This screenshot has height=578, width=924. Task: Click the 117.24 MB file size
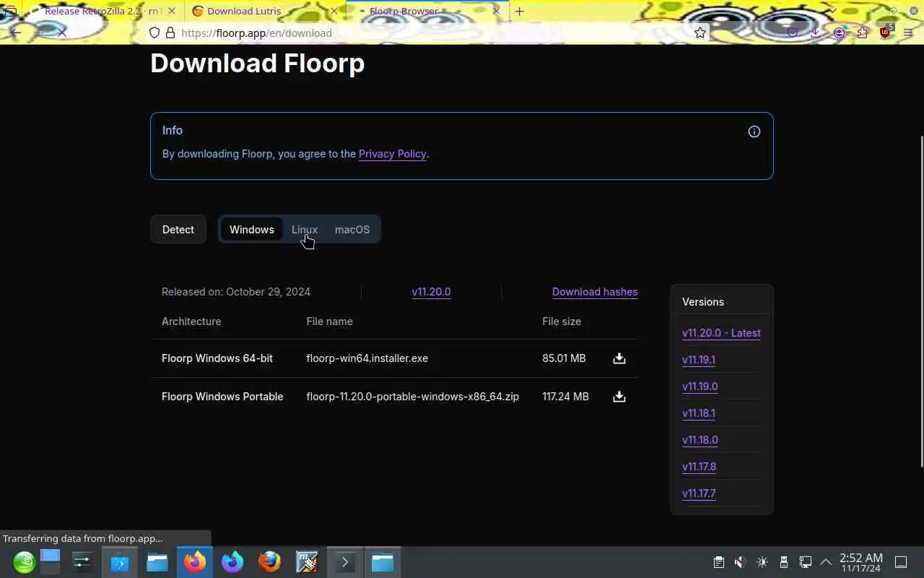(565, 397)
